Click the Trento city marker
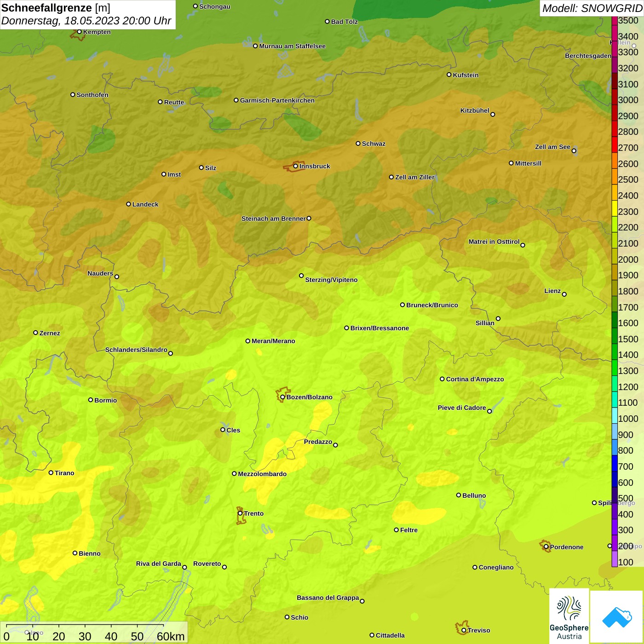 coord(240,513)
